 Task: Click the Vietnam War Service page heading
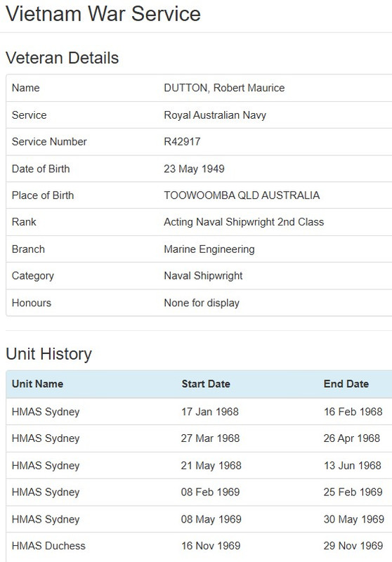pos(103,13)
